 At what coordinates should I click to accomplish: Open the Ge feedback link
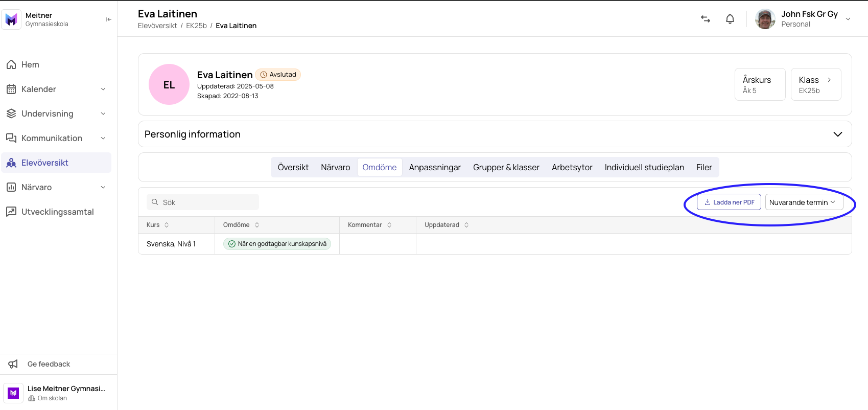(49, 364)
